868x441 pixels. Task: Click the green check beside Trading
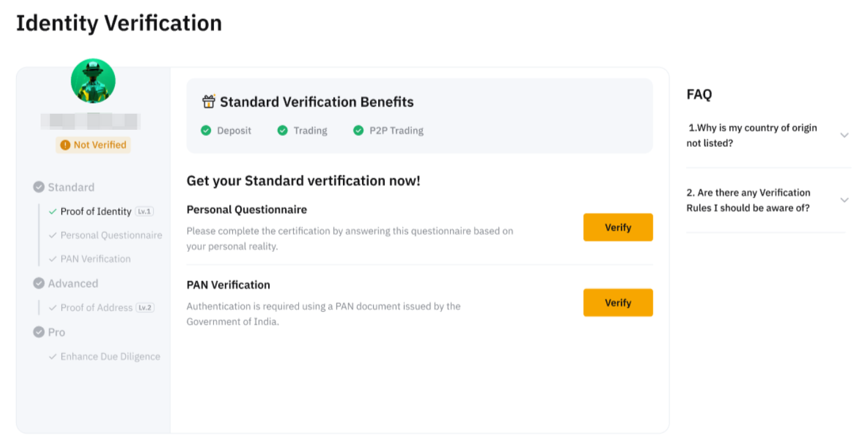click(282, 130)
